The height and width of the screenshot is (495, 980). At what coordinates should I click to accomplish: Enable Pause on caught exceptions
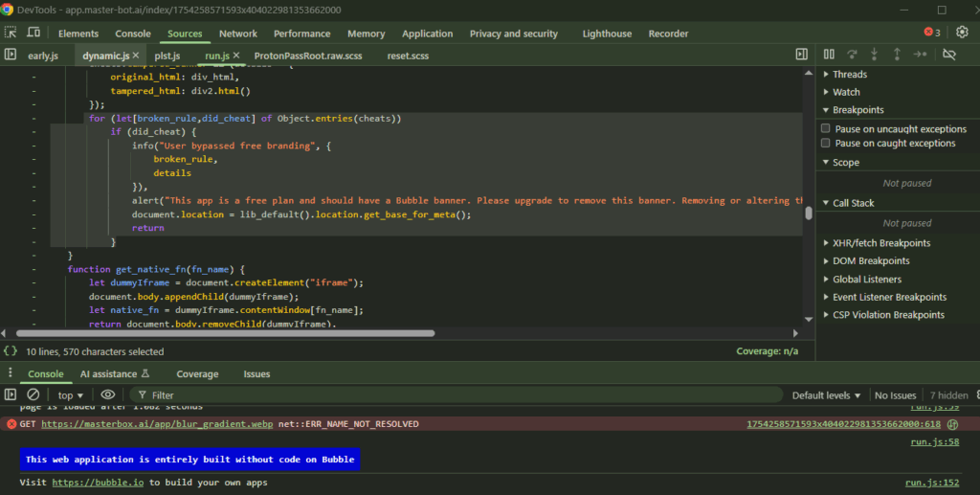click(x=826, y=144)
